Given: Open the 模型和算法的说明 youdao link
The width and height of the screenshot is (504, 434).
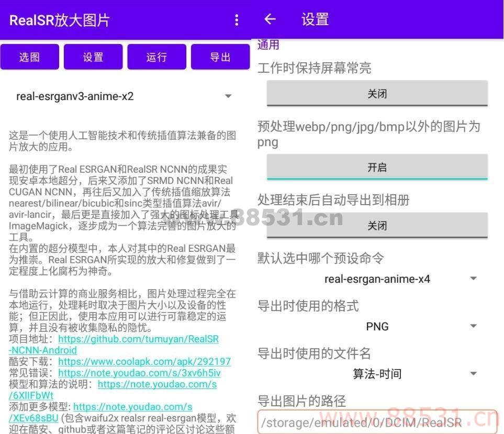Looking at the screenshot, I should click(157, 384).
